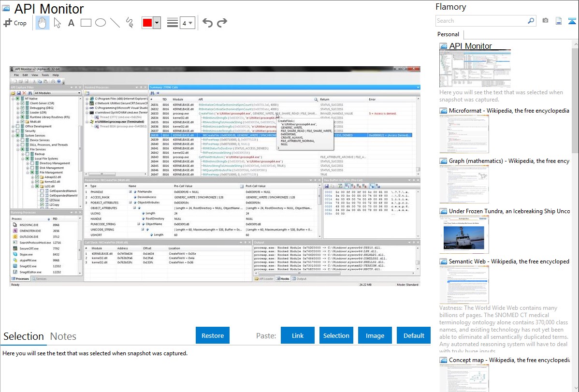The image size is (579, 392).
Task: Open the line width dropdown showing 4
Action: click(x=188, y=23)
